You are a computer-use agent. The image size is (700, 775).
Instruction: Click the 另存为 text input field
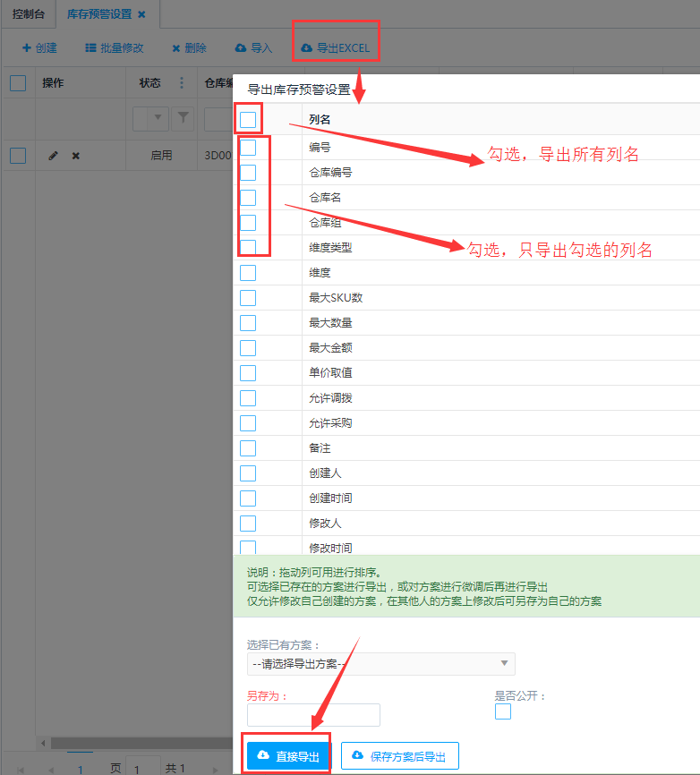313,714
